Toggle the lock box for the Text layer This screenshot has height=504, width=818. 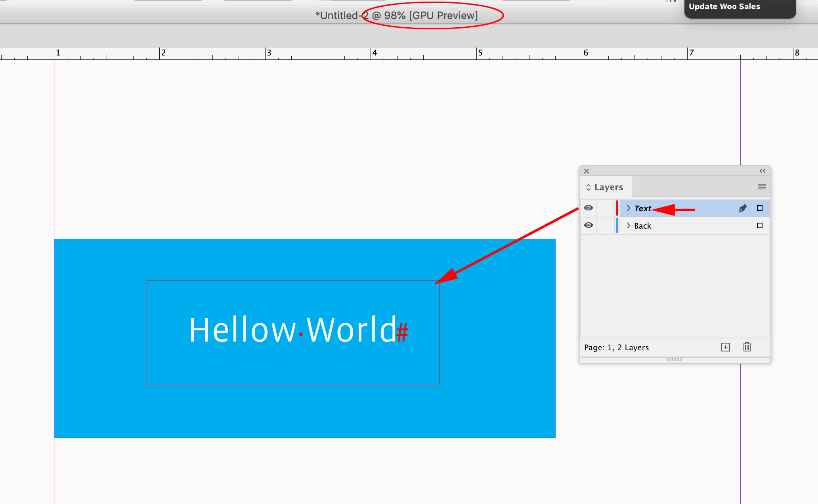coord(606,208)
